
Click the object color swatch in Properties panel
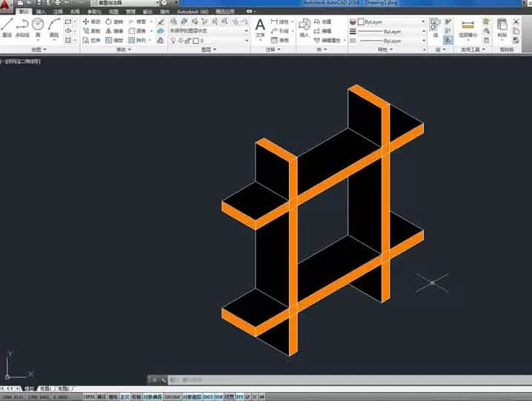361,21
